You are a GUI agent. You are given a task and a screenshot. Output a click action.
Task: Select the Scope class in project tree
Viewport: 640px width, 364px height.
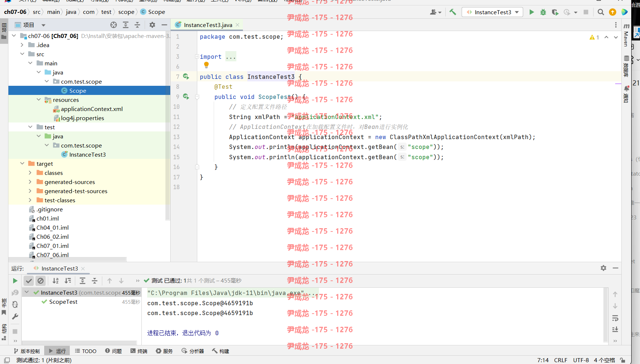click(77, 91)
